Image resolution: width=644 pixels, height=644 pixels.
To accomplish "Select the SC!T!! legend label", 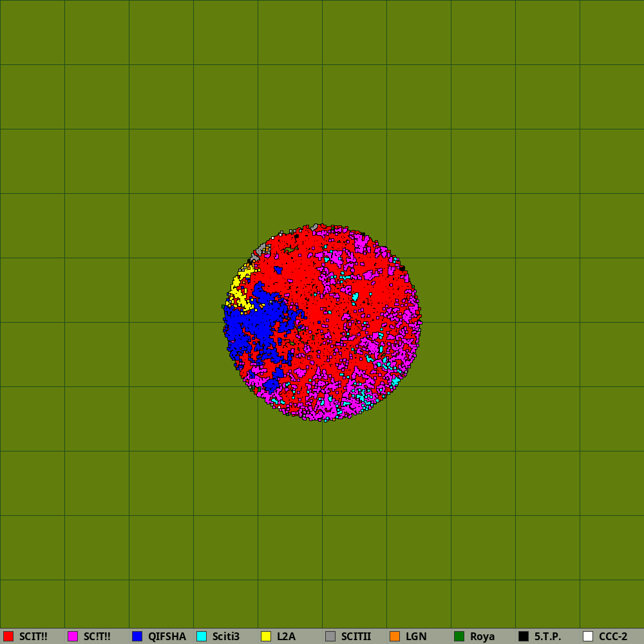I will 97,636.
